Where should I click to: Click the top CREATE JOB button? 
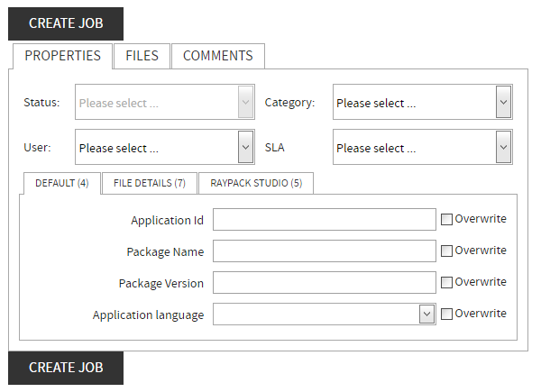(66, 23)
